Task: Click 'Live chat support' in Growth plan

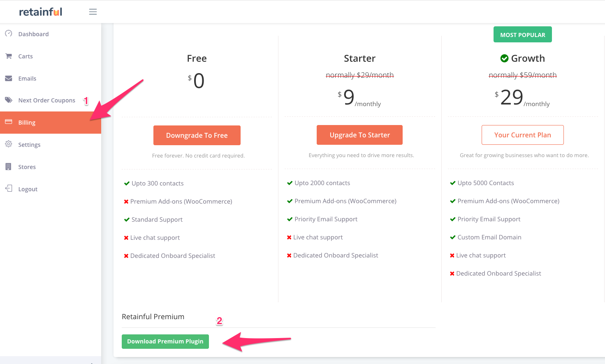Action: tap(481, 255)
